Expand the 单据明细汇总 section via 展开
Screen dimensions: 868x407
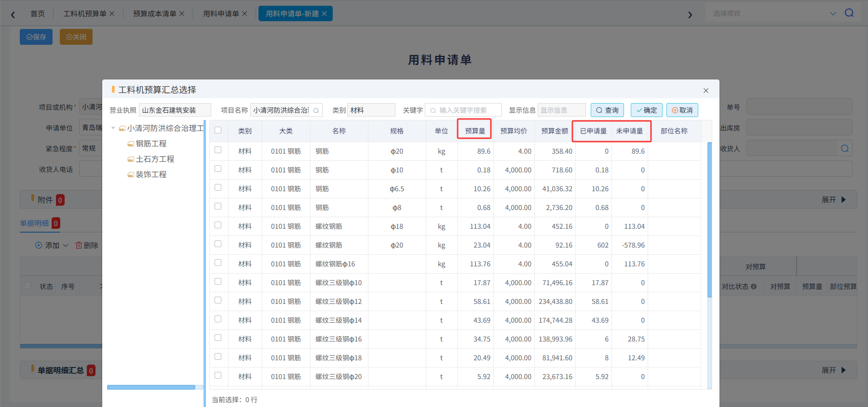tap(834, 370)
